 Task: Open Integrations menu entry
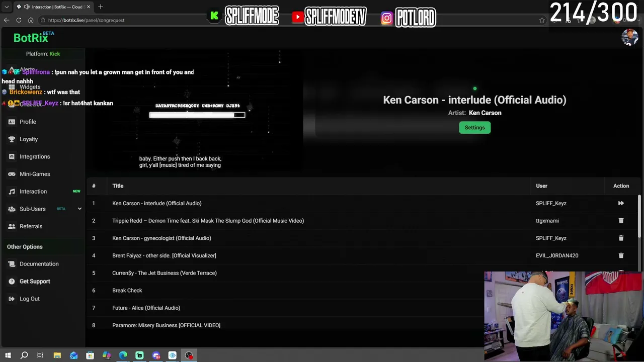[x=35, y=157]
